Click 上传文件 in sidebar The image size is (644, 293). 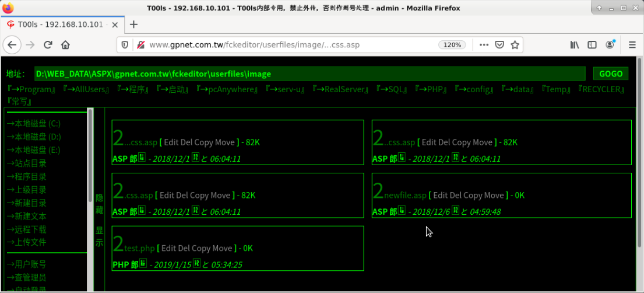click(x=26, y=242)
